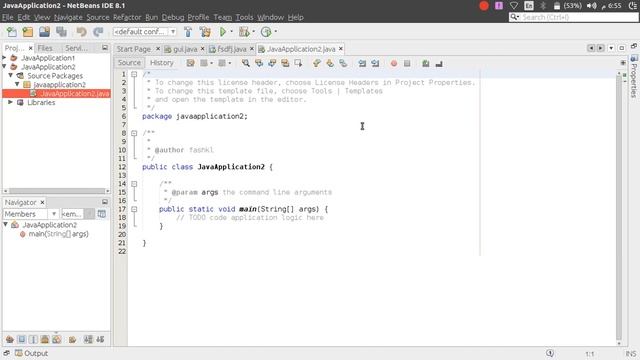Open the Properties side panel
Image resolution: width=640 pixels, height=360 pixels.
(x=634, y=76)
